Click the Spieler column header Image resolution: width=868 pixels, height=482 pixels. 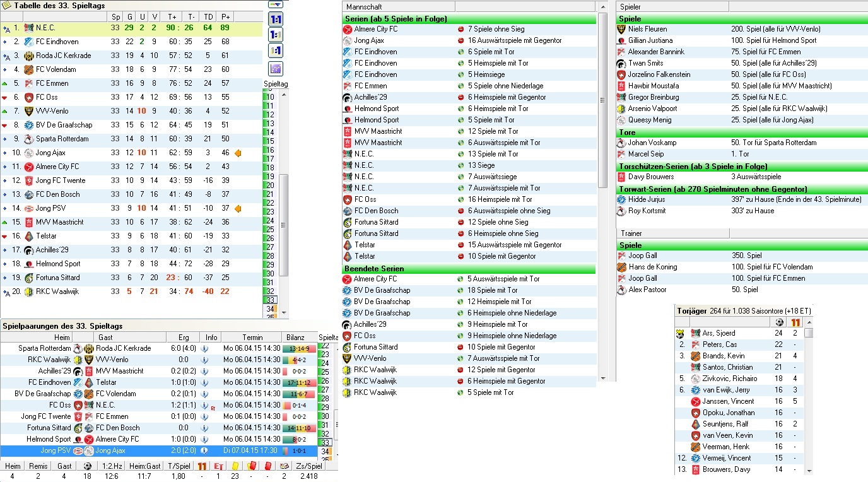pyautogui.click(x=672, y=6)
